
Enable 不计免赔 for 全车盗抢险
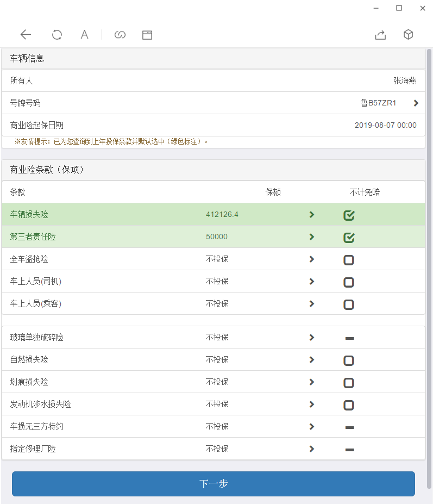pyautogui.click(x=349, y=260)
